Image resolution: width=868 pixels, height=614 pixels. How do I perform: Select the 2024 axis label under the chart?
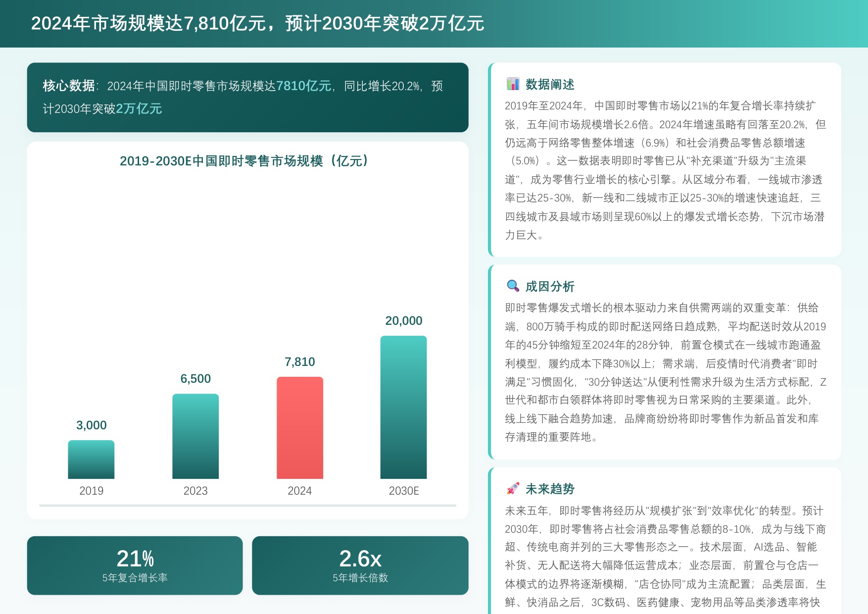(x=300, y=491)
